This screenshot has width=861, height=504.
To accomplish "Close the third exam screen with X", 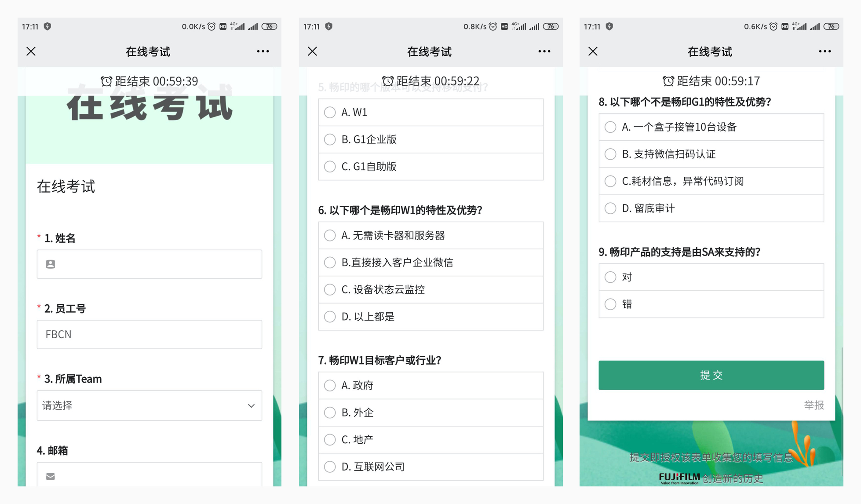I will (593, 51).
